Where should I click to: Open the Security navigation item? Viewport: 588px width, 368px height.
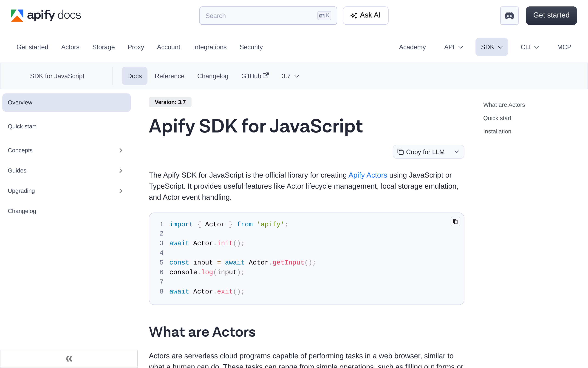pos(251,47)
